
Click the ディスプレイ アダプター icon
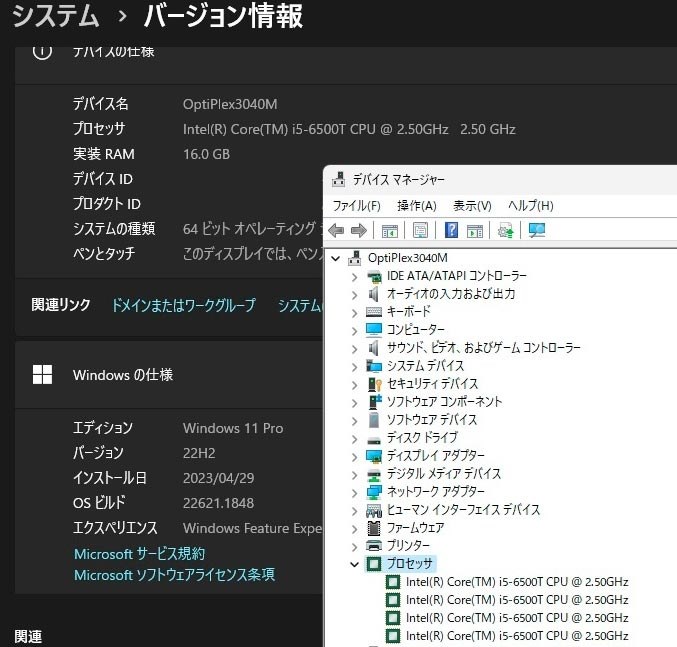pos(374,456)
